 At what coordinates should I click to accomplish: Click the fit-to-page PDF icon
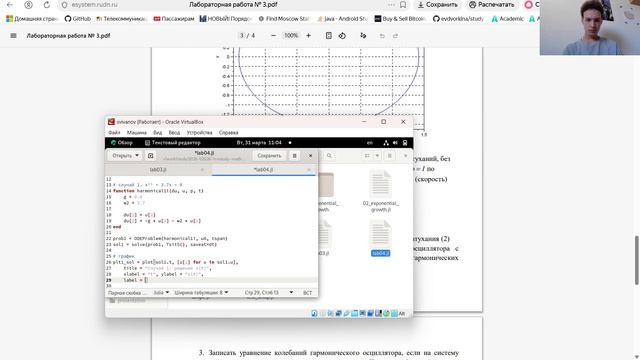point(329,36)
